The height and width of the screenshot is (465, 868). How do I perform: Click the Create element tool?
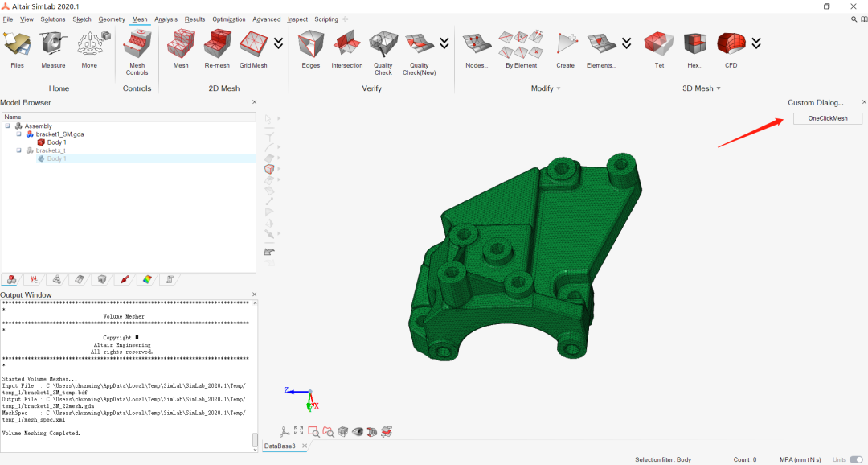pyautogui.click(x=565, y=50)
